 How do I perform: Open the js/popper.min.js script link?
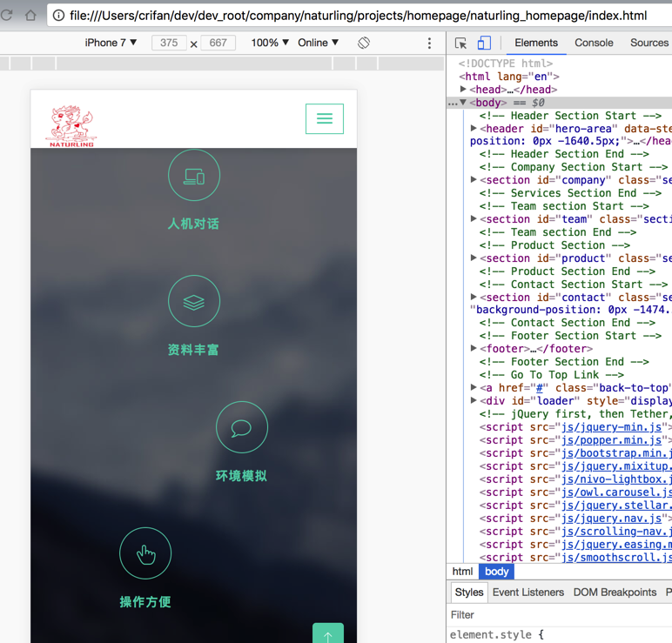coord(612,440)
